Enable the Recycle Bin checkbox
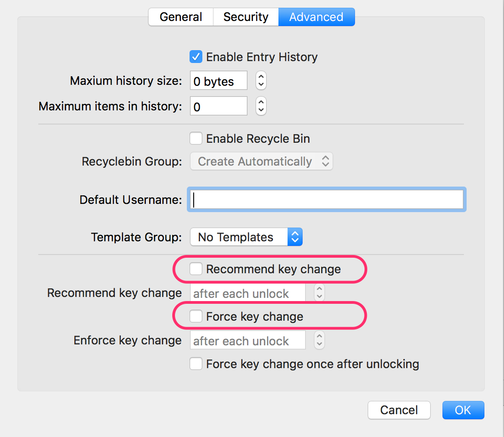 [x=196, y=138]
